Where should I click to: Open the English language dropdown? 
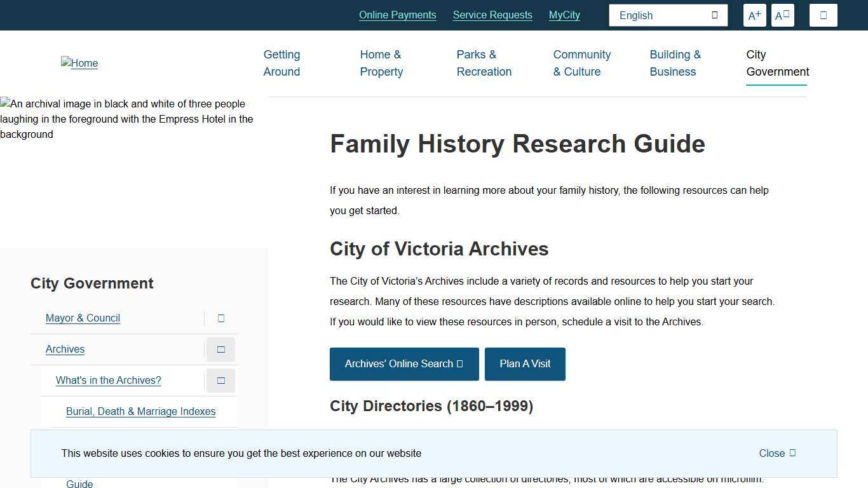pyautogui.click(x=668, y=15)
